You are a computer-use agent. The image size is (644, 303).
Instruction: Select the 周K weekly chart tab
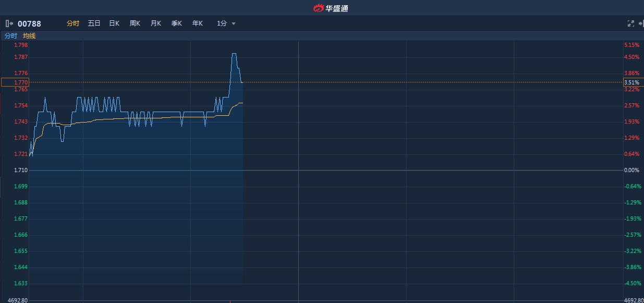click(135, 23)
